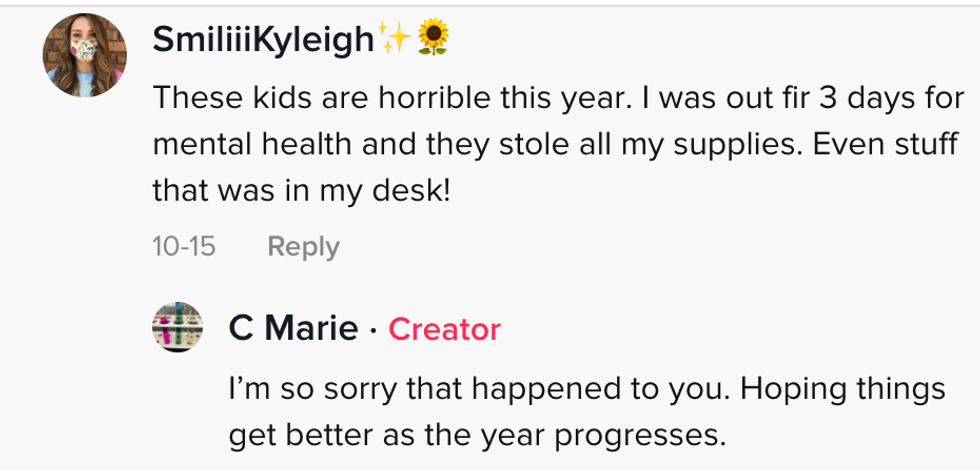
Task: Open C Marie's profile avatar
Action: pos(177,327)
